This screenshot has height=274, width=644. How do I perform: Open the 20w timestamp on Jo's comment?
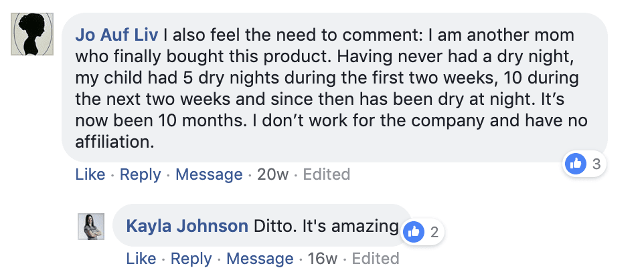(272, 174)
